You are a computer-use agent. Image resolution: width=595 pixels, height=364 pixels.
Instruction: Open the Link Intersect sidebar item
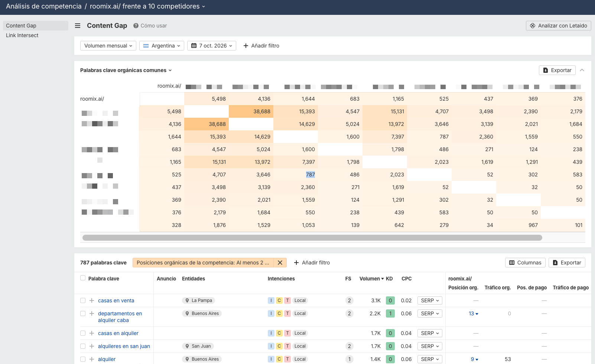(22, 35)
